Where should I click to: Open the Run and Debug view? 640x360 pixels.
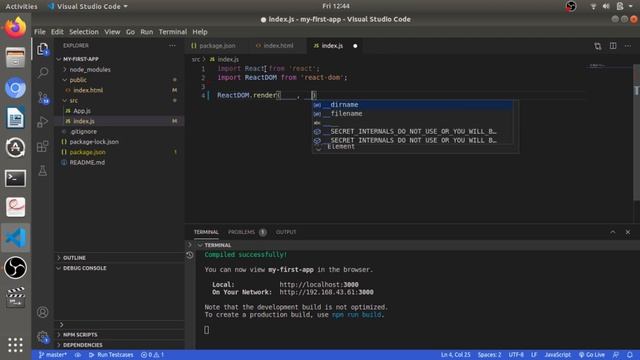click(42, 122)
